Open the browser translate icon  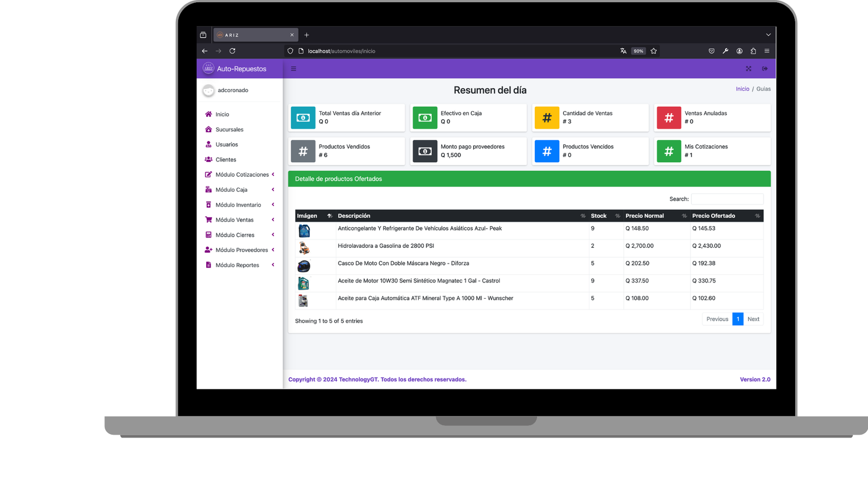pyautogui.click(x=623, y=51)
